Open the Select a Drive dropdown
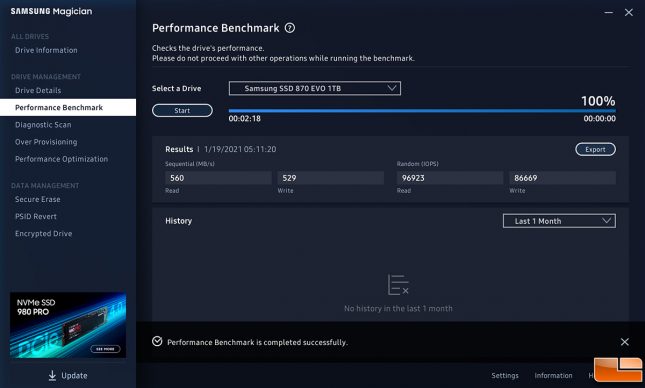Viewport: 645px width, 388px height. point(315,88)
